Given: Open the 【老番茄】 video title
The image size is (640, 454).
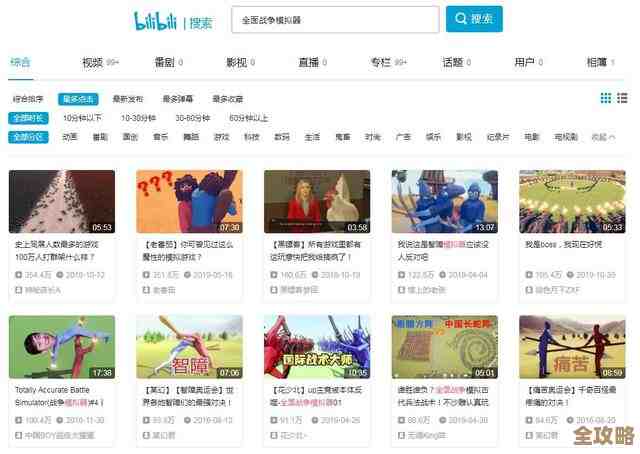Looking at the screenshot, I should click(188, 251).
